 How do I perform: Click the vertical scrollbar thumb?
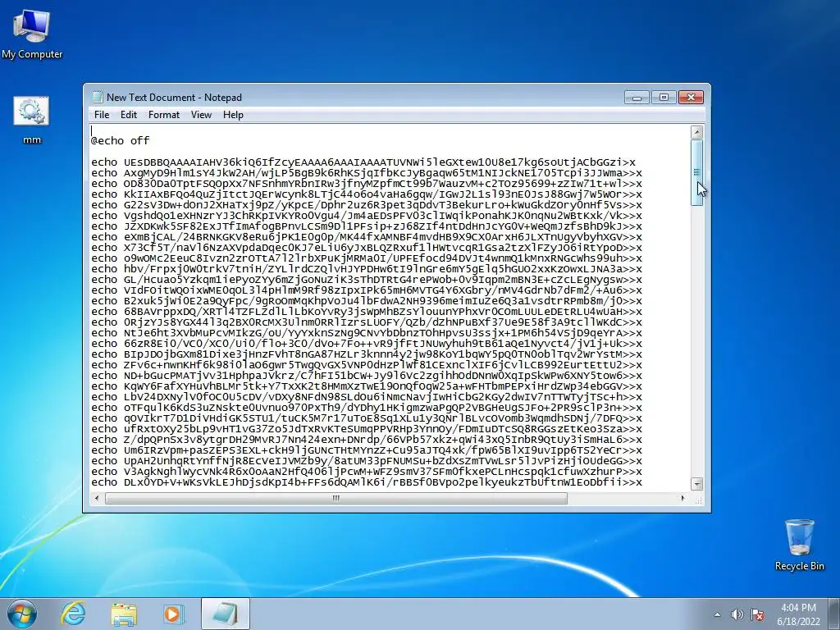[697, 172]
